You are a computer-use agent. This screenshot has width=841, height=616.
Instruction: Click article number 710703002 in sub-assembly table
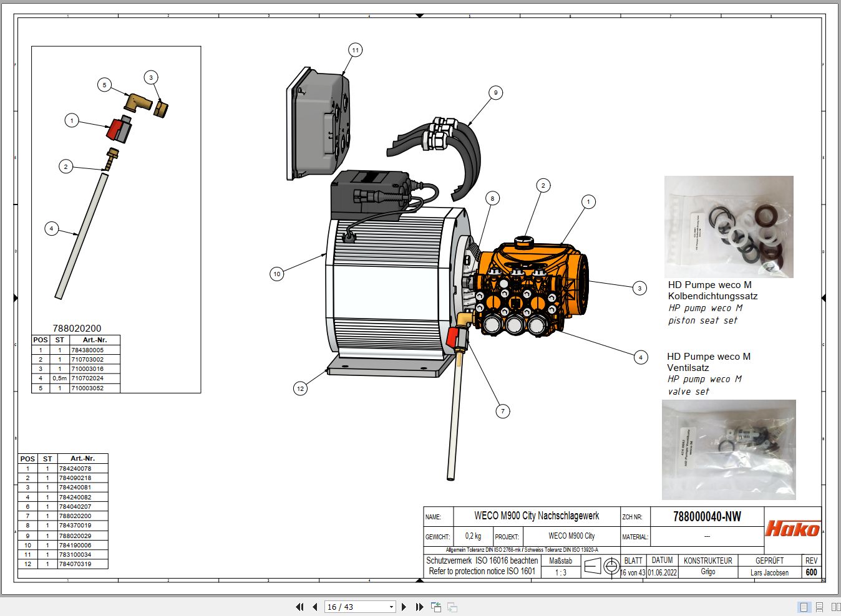[87, 359]
